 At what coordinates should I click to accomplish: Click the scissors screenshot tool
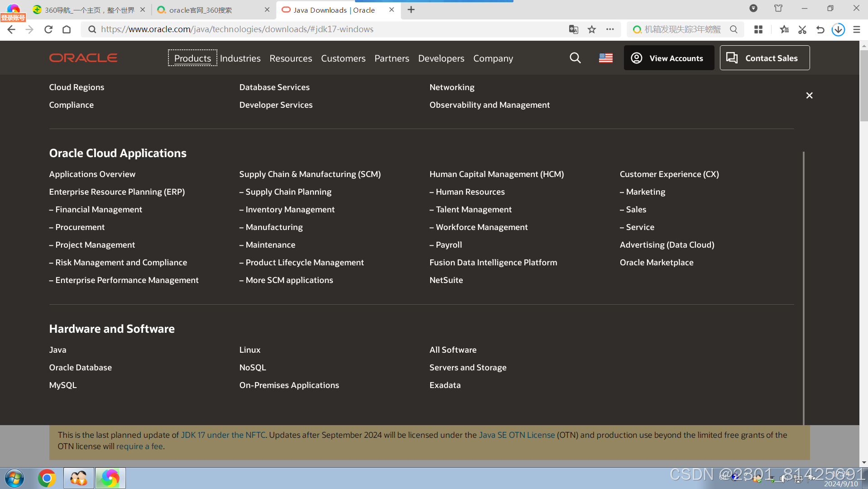tap(802, 29)
